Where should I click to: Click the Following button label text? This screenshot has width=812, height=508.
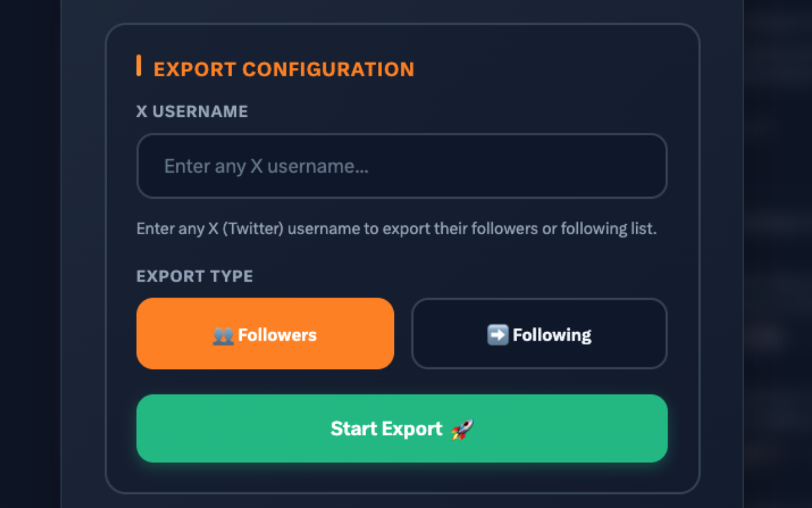point(551,334)
